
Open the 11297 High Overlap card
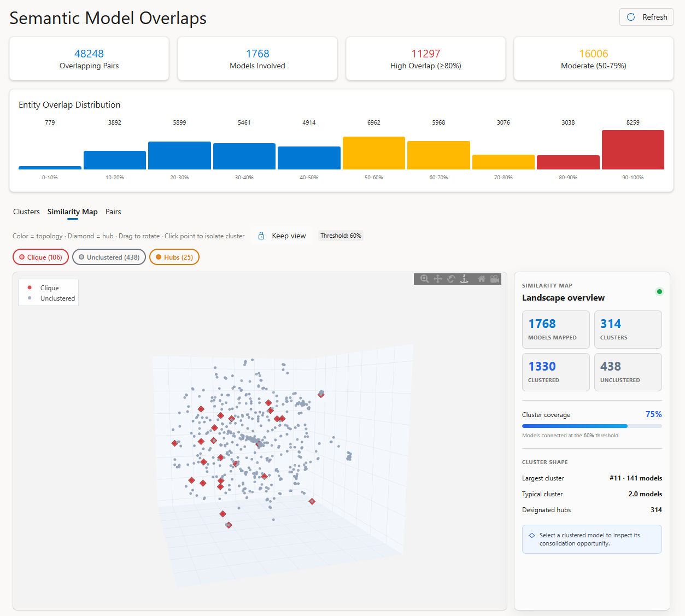[426, 58]
